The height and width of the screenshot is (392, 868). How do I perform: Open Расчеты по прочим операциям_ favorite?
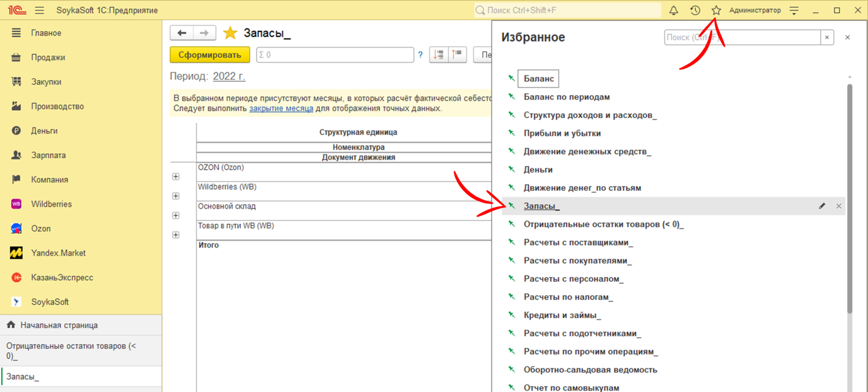[x=591, y=352]
